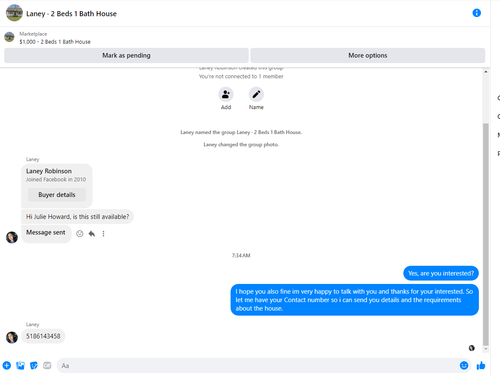The height and width of the screenshot is (377, 500).
Task: Click the 'Laney - 2 Beds 1 Bath House' title
Action: [x=71, y=14]
